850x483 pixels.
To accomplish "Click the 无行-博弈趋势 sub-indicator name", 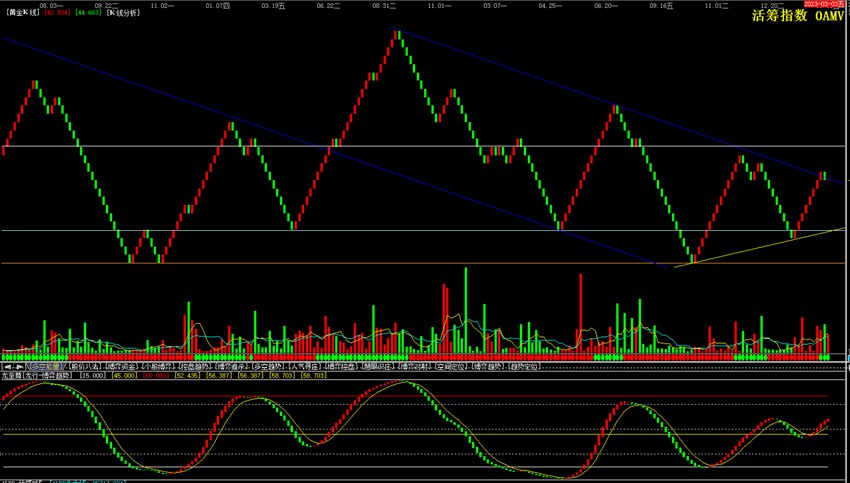I will (47, 375).
